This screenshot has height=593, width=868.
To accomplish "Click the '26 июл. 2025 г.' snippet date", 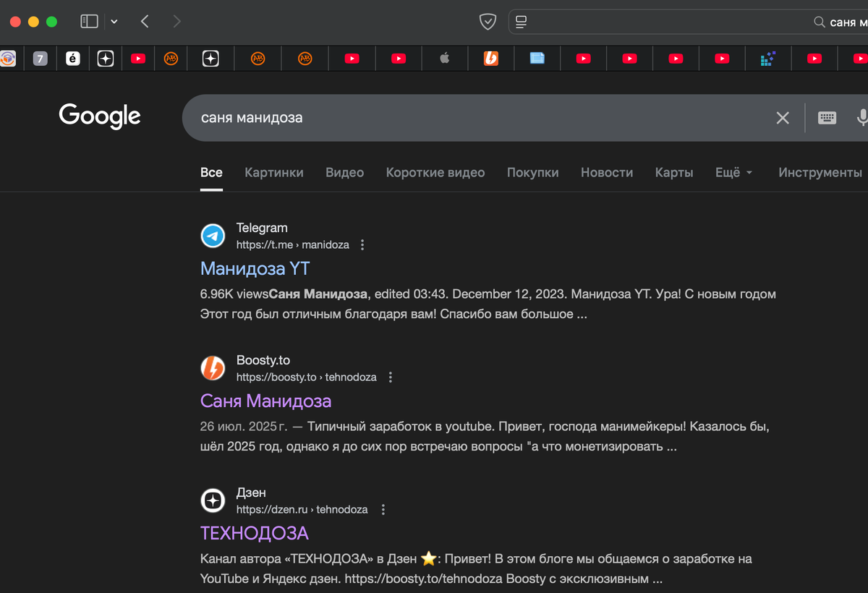I will 244,427.
